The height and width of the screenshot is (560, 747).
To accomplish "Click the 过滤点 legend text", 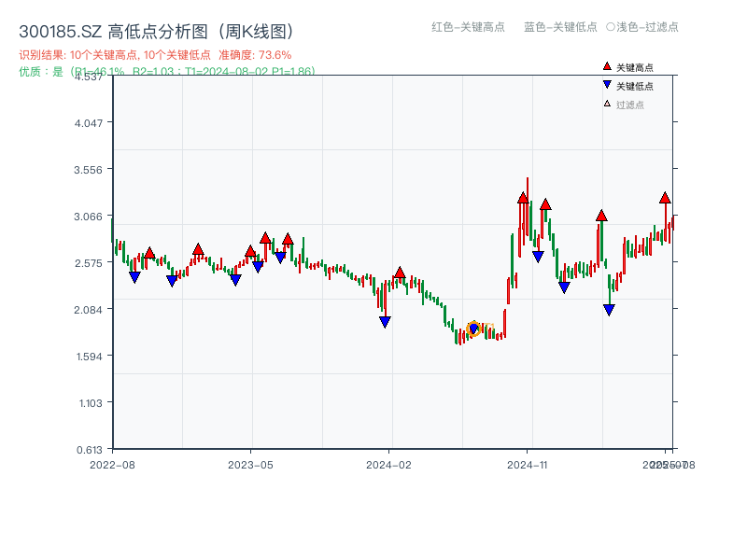I will coord(629,105).
